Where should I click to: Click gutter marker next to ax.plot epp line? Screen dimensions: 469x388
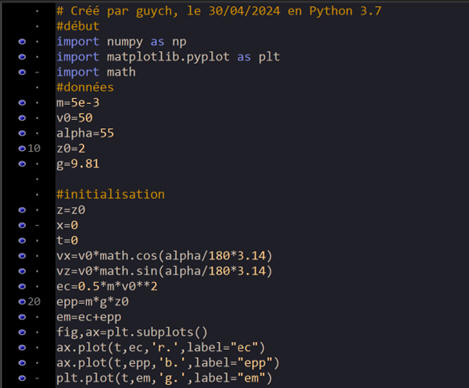[22, 363]
